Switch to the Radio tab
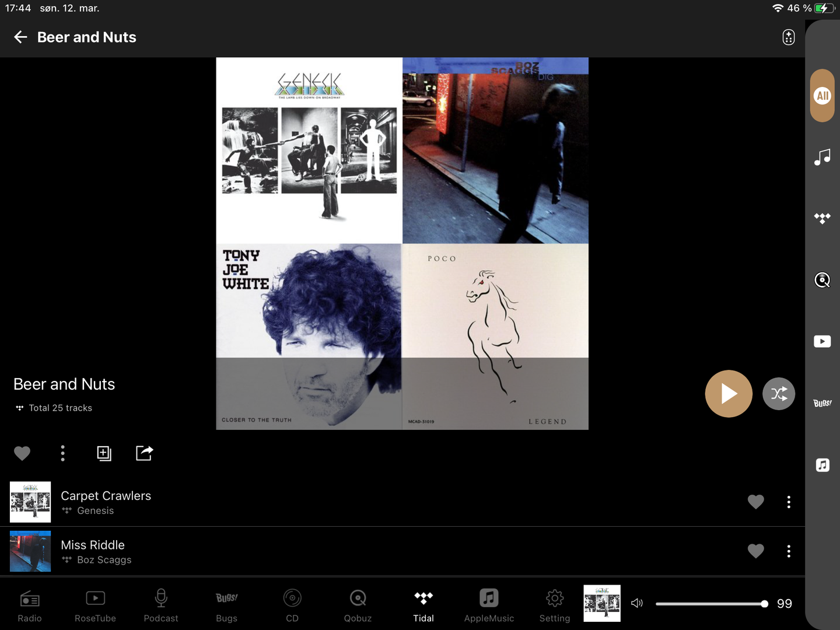This screenshot has height=630, width=840. 30,605
